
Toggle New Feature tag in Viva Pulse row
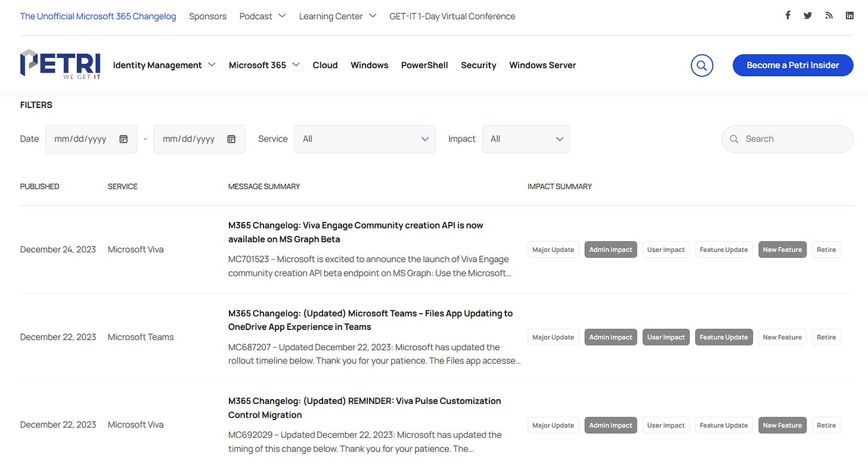click(782, 425)
